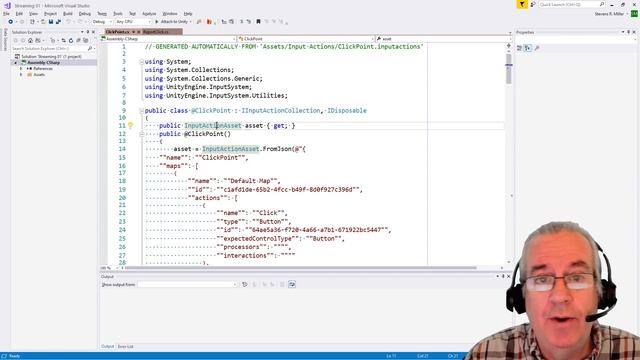
Task: Open the Show output from dropdown
Action: click(187, 284)
